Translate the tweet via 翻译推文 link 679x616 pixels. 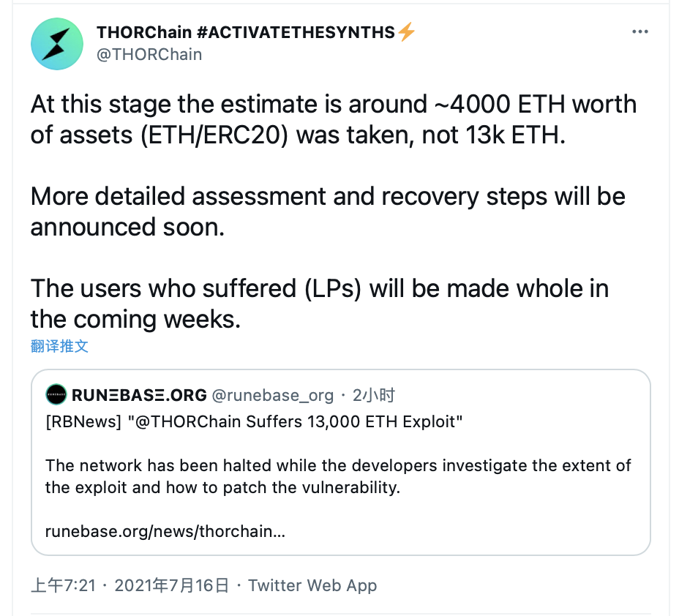click(x=59, y=346)
